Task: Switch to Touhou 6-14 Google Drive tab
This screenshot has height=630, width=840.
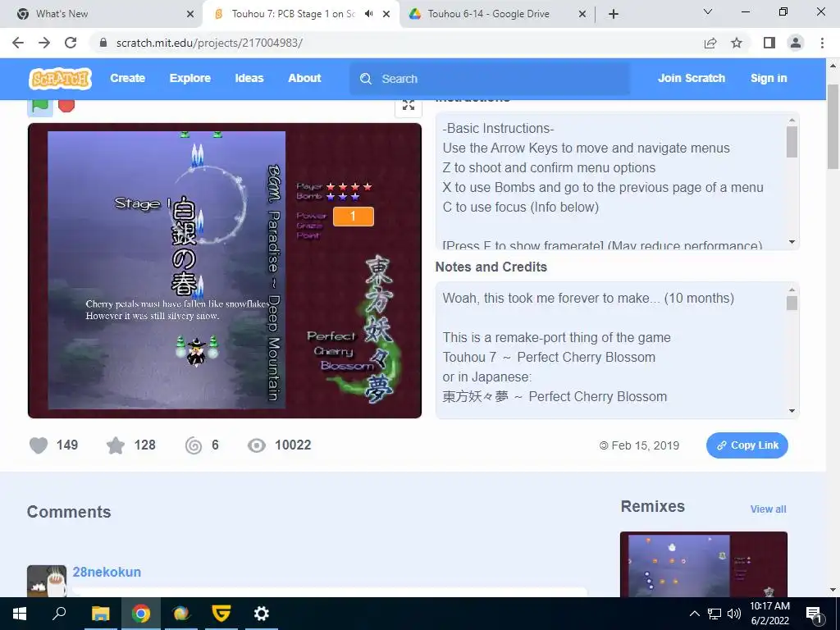Action: click(x=497, y=14)
